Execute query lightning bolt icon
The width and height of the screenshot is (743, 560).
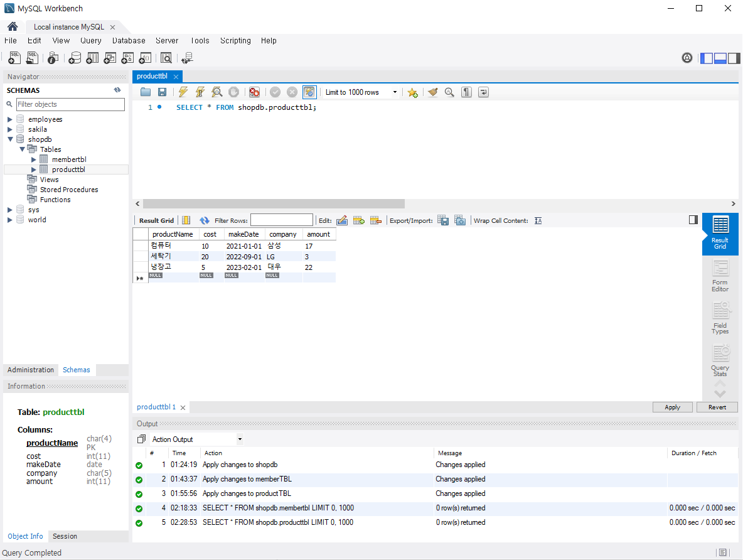[183, 92]
